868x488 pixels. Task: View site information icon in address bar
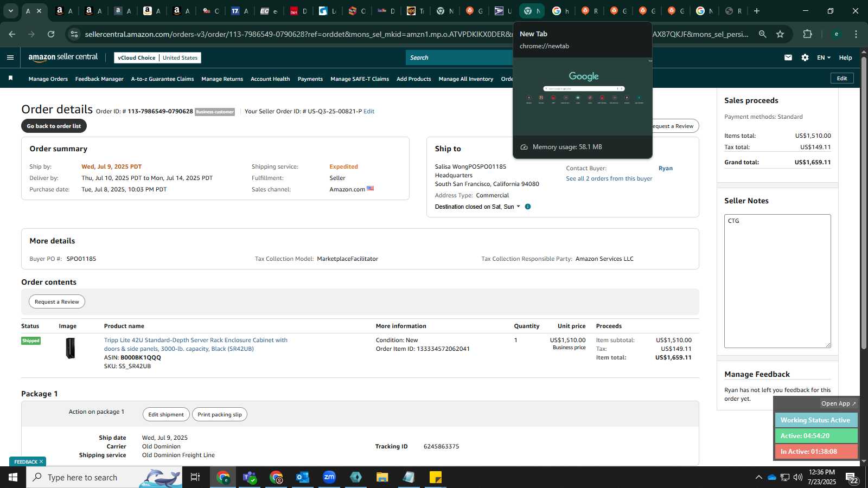tap(74, 34)
